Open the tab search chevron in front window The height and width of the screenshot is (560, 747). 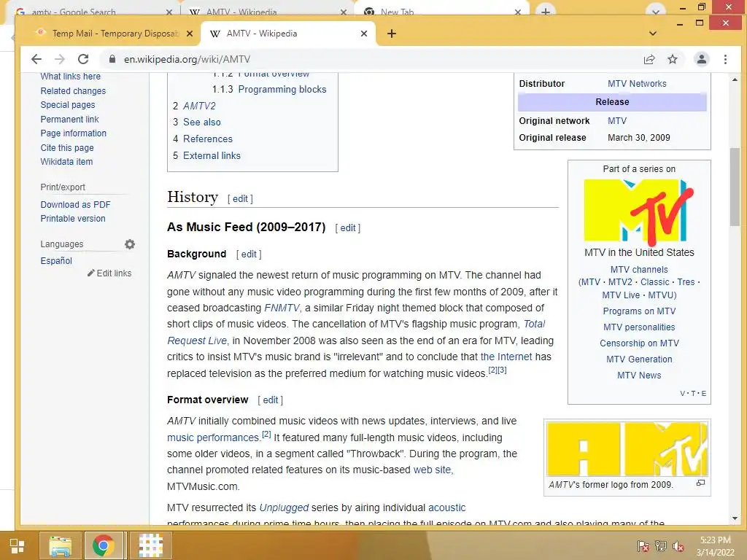(653, 34)
